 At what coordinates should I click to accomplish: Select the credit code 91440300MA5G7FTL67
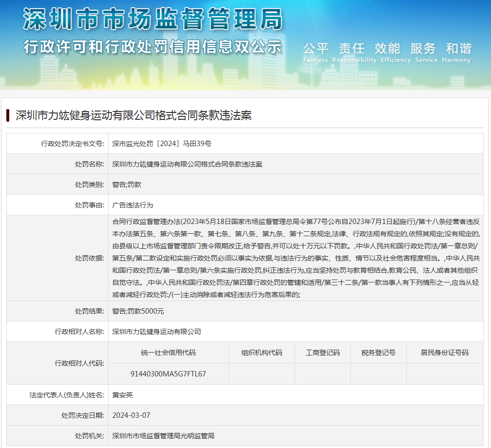(x=169, y=374)
